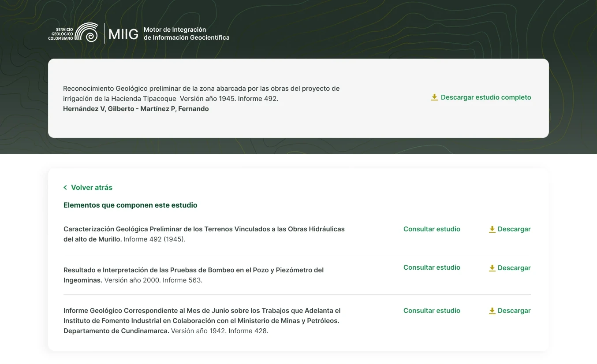597x364 pixels.
Task: Click the text Versión año 1942. Informe 428.
Action: click(220, 331)
